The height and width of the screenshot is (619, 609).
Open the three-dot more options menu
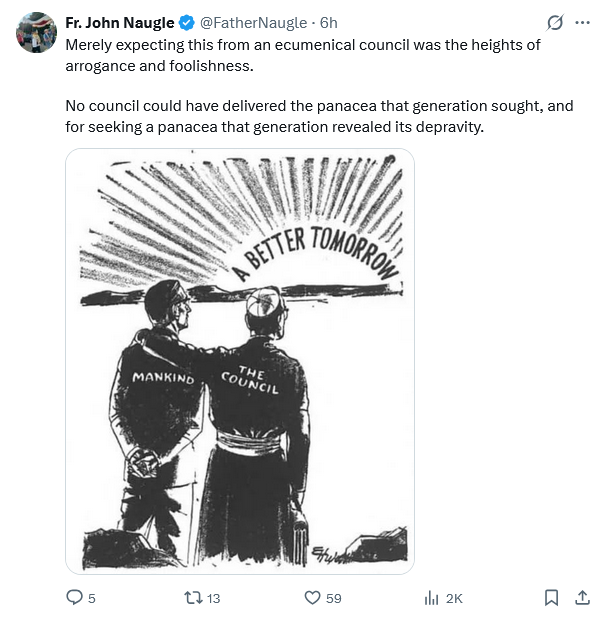click(583, 23)
